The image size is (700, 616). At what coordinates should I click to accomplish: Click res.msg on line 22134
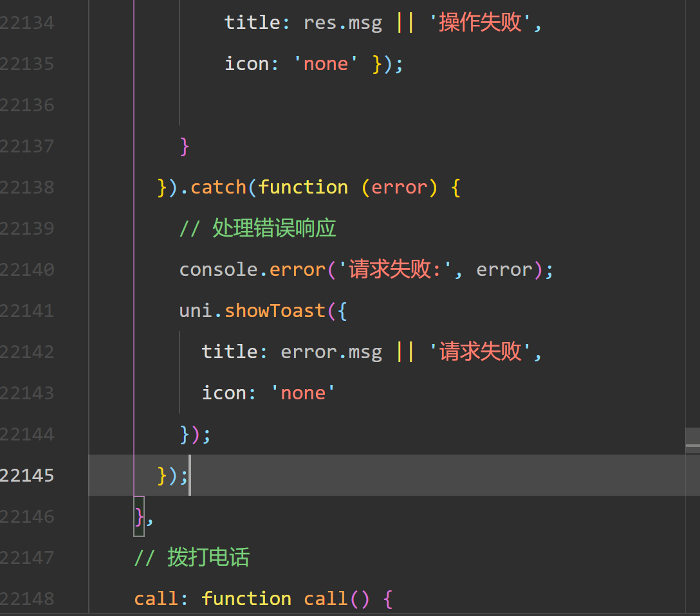coord(342,23)
